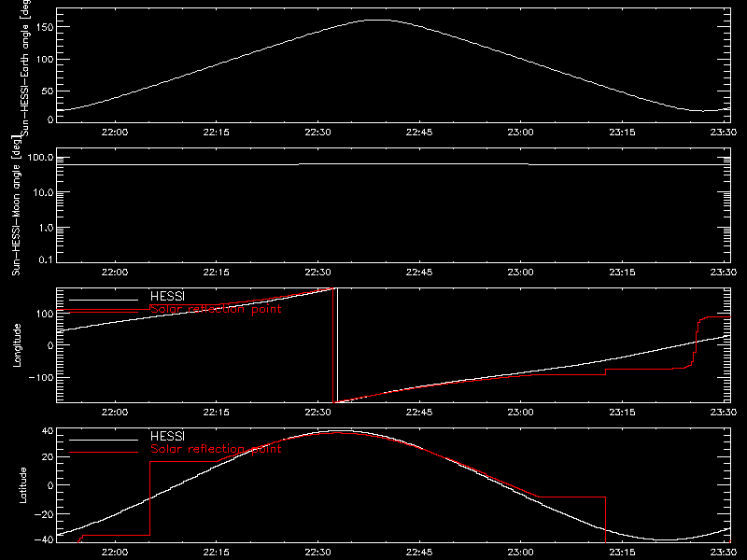Click the 150 tick label on Earth angle axis
The image size is (747, 560).
pyautogui.click(x=44, y=27)
